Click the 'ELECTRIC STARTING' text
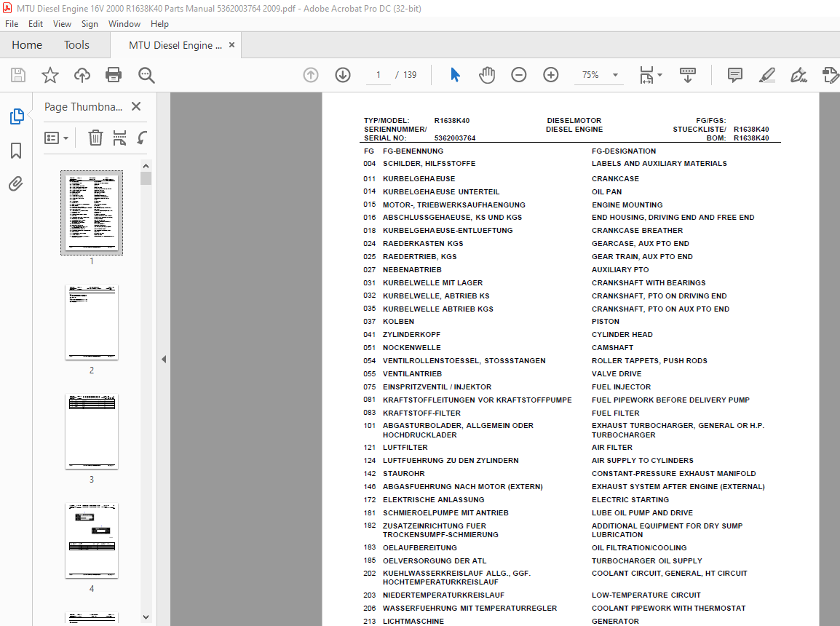Screen dimensions: 840x626 pyautogui.click(x=630, y=499)
